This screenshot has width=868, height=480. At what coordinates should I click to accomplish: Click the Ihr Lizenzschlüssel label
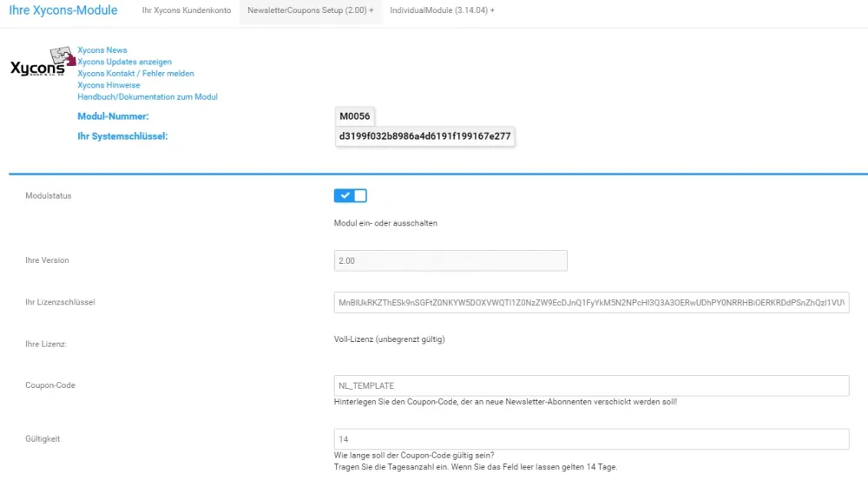pos(60,302)
